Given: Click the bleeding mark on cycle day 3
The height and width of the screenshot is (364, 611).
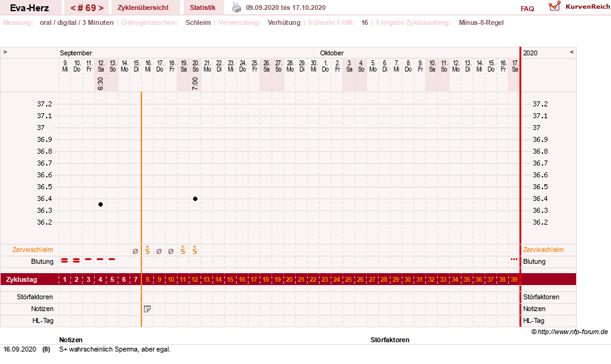Looking at the screenshot, I should [88, 259].
